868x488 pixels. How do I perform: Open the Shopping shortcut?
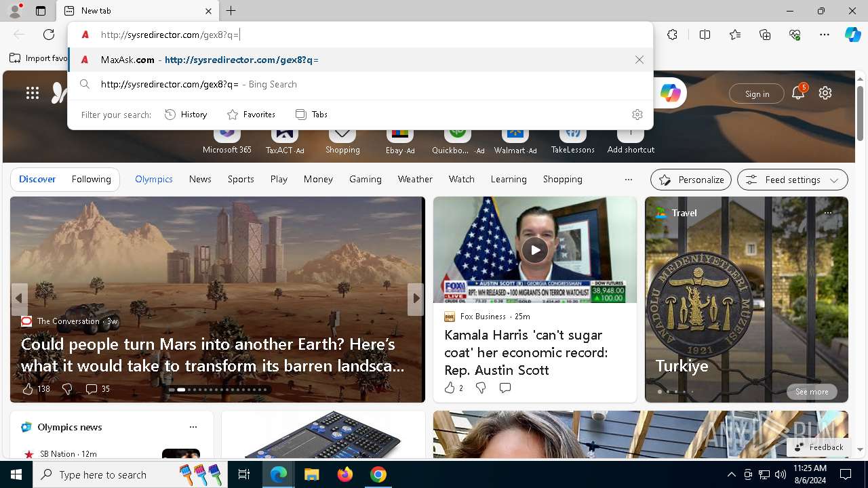click(342, 140)
